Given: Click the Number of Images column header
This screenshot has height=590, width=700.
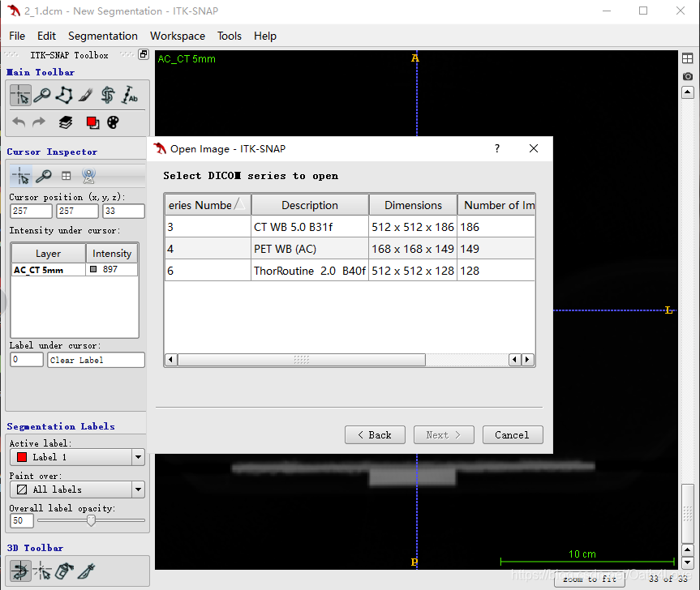Looking at the screenshot, I should coord(496,205).
